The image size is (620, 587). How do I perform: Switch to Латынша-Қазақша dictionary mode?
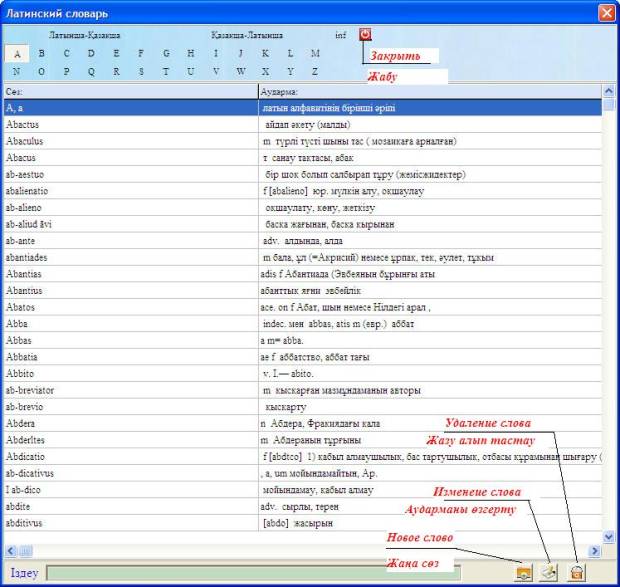(85, 35)
